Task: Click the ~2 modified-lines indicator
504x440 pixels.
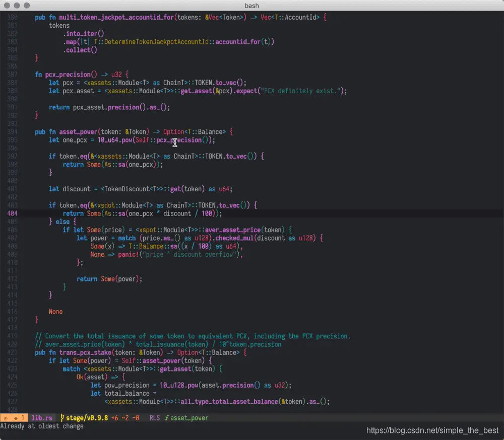Action: [125, 418]
